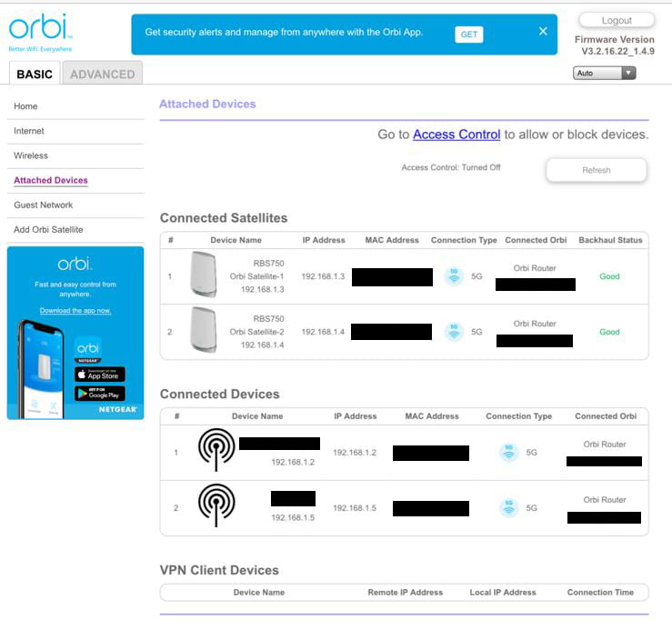This screenshot has height=630, width=672.
Task: Click the phone image in Orbi ad
Action: click(41, 369)
